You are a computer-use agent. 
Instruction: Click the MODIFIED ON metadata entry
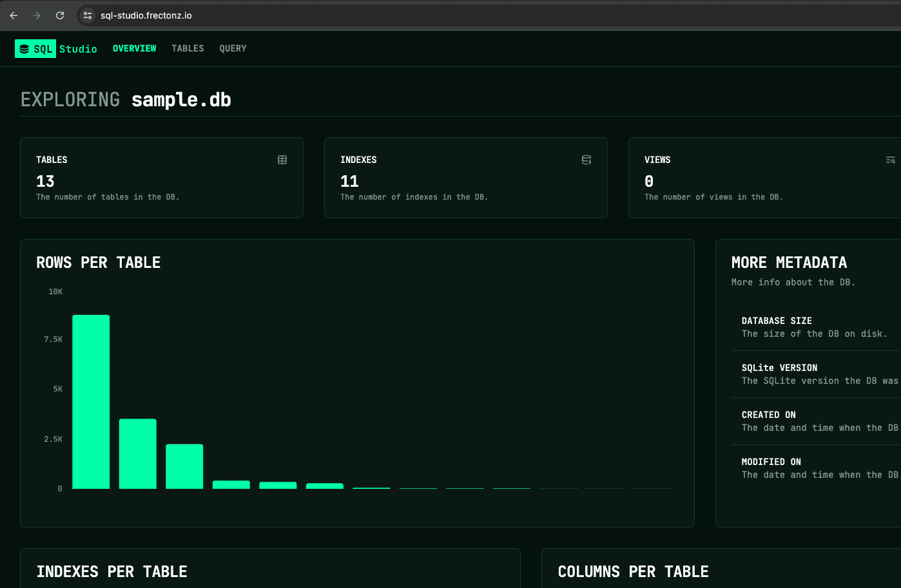816,468
